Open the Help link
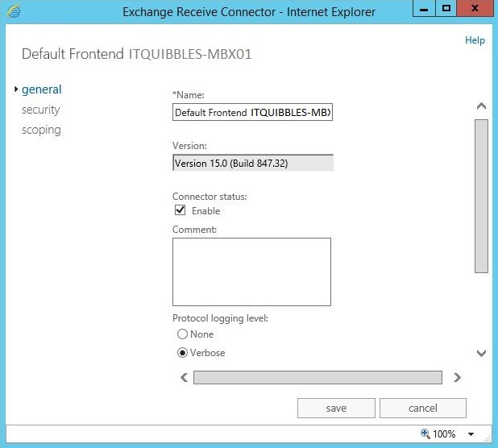498x448 pixels. coord(475,40)
